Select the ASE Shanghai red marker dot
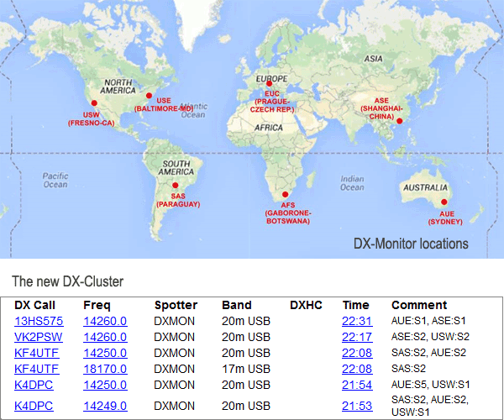This screenshot has height=420, width=504. pyautogui.click(x=400, y=121)
